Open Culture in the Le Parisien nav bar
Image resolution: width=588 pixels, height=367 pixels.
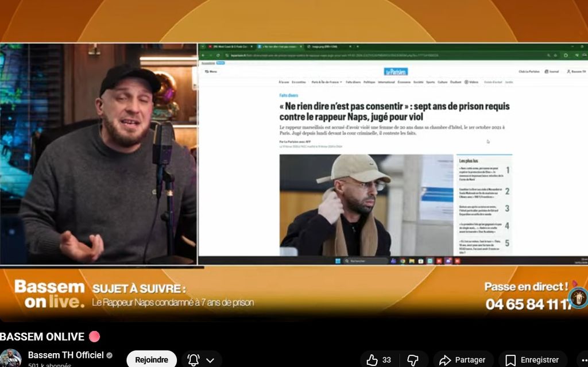tap(443, 82)
